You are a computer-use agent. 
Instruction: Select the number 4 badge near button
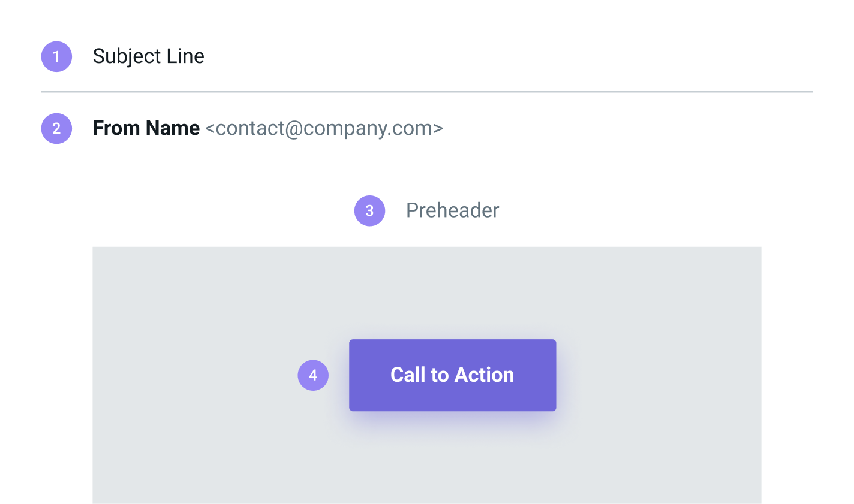pos(313,375)
